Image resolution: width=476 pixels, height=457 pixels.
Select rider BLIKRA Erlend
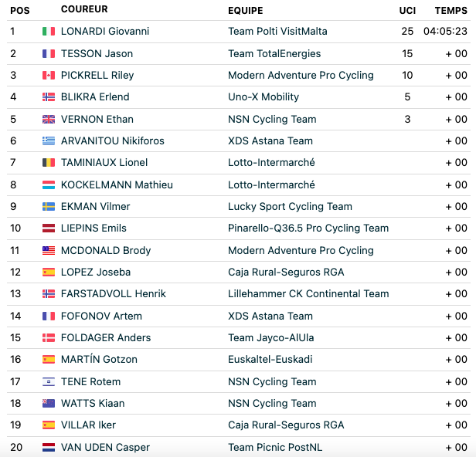(x=95, y=97)
